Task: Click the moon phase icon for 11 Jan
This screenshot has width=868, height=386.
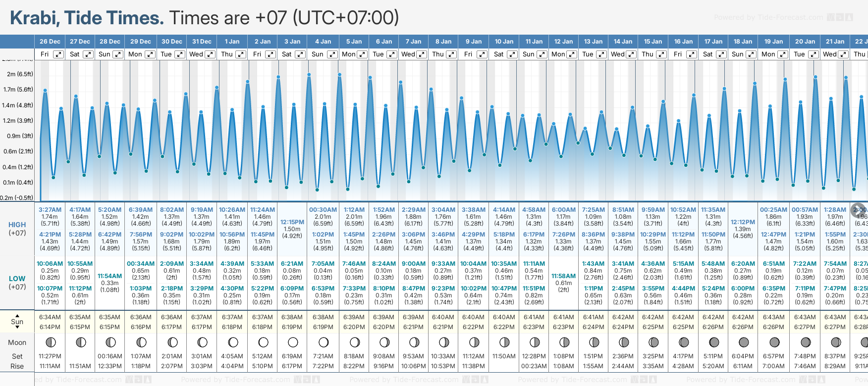Action: pos(534,342)
